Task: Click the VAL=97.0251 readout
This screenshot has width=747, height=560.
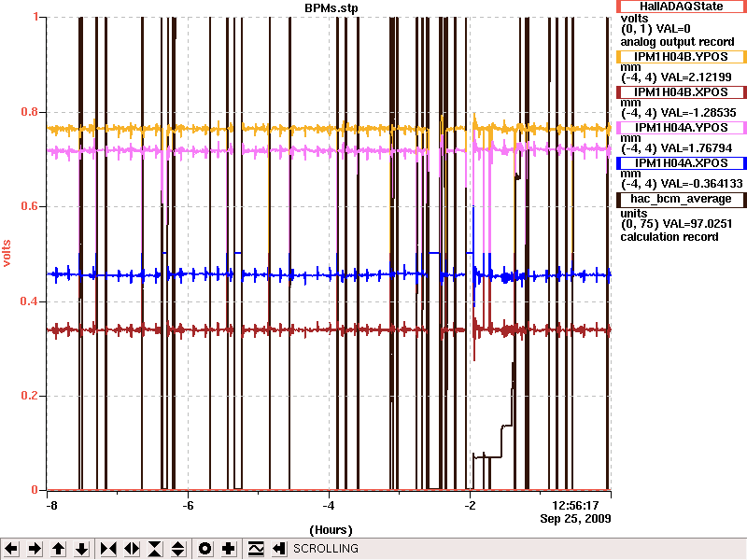Action: pos(696,224)
